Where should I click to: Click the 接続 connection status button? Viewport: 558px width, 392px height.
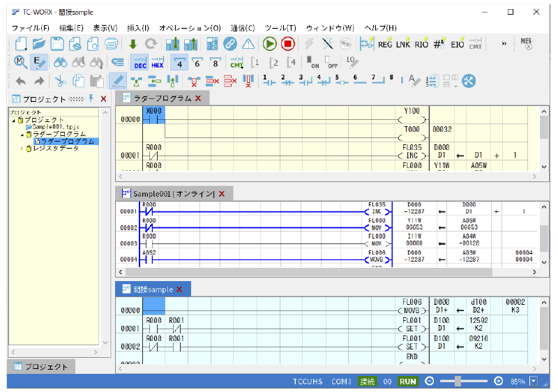[368, 382]
